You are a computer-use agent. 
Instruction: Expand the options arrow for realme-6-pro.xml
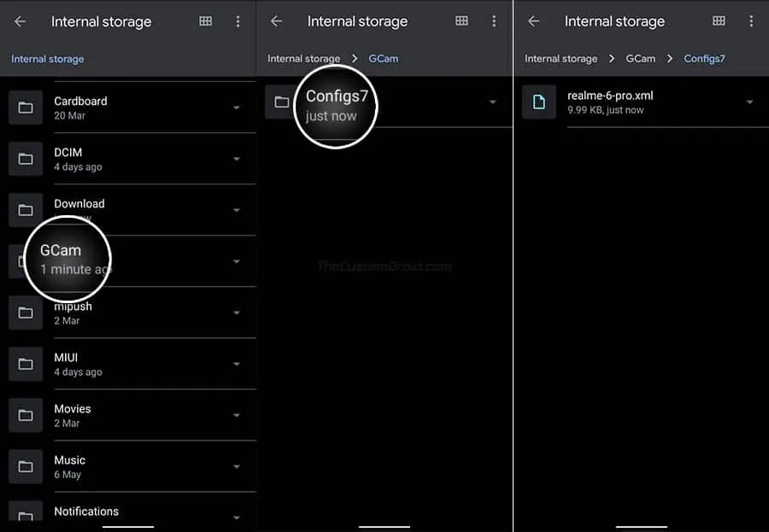[x=748, y=102]
